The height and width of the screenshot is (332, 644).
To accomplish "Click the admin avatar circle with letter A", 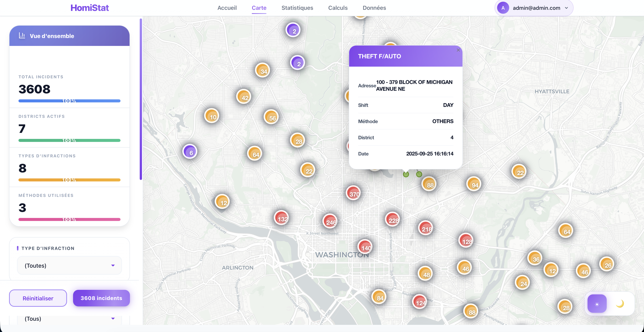I will 503,8.
